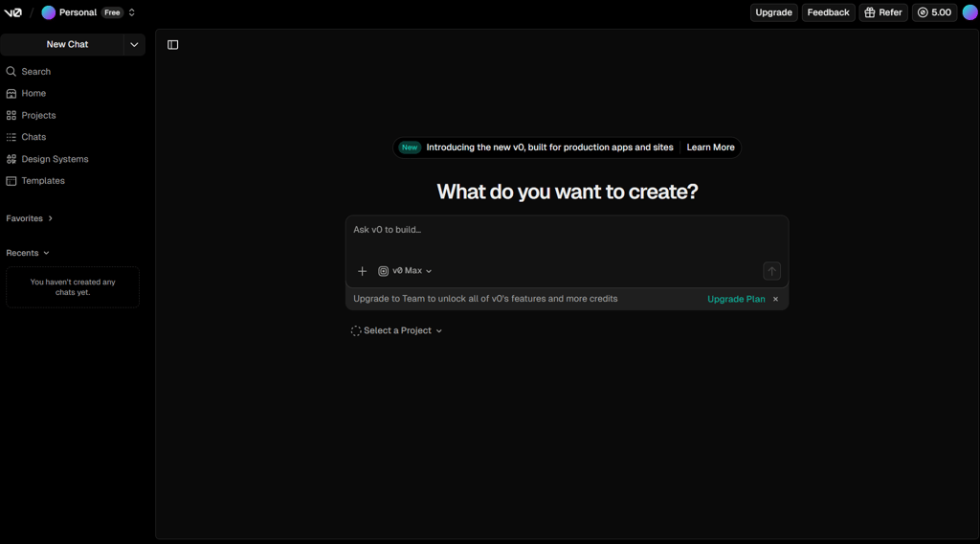The height and width of the screenshot is (544, 980).
Task: Open the Feedback button
Action: click(x=828, y=12)
